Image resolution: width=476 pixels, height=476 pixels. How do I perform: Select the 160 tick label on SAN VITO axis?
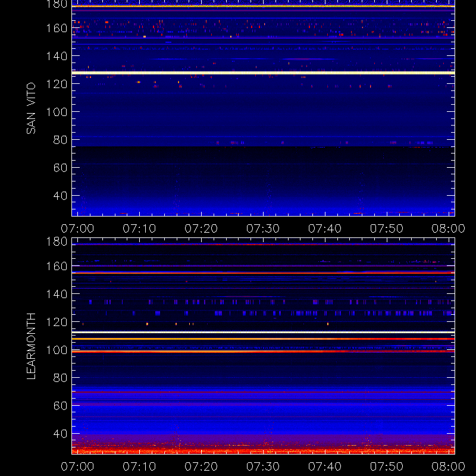(57, 28)
